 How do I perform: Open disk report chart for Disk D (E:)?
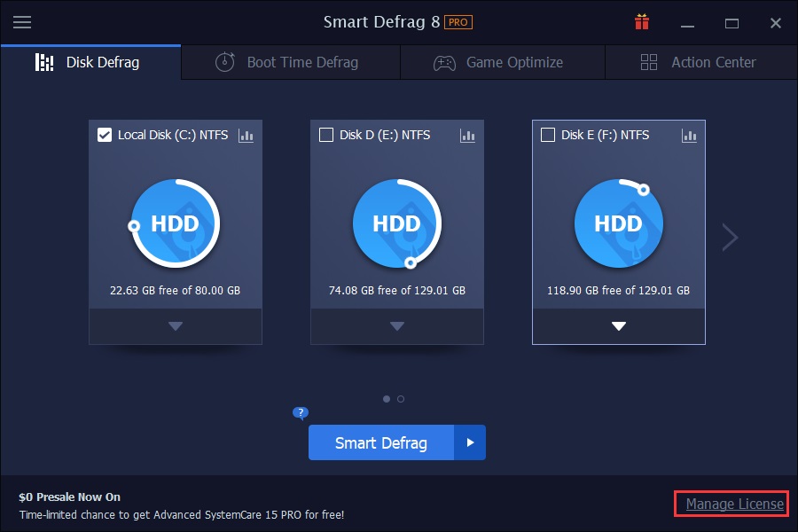tap(467, 136)
